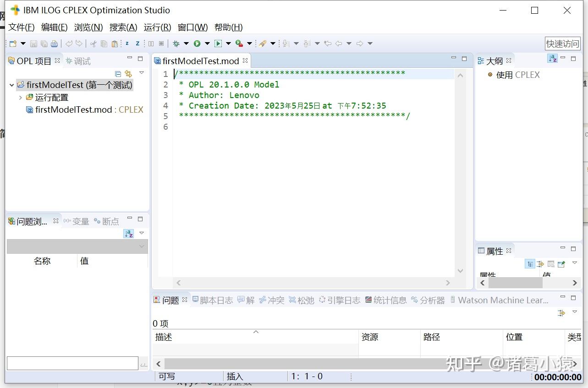Click the 快速访问 button

[x=562, y=44]
